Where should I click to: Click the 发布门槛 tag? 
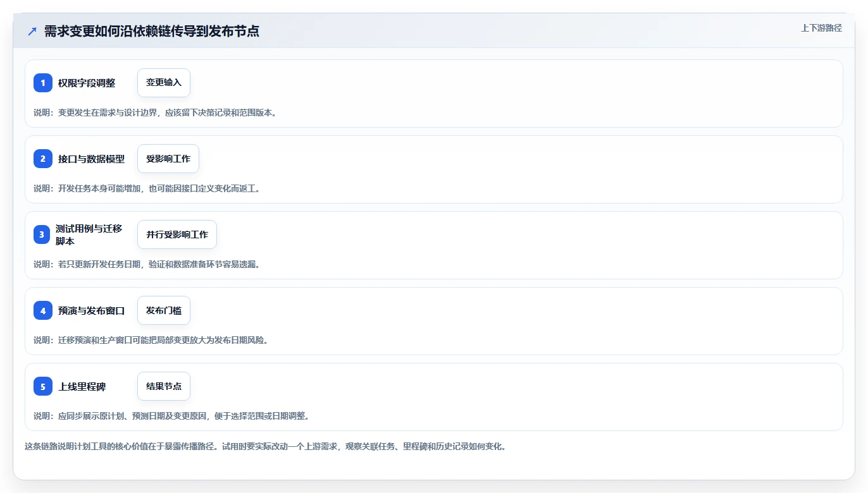(x=164, y=310)
